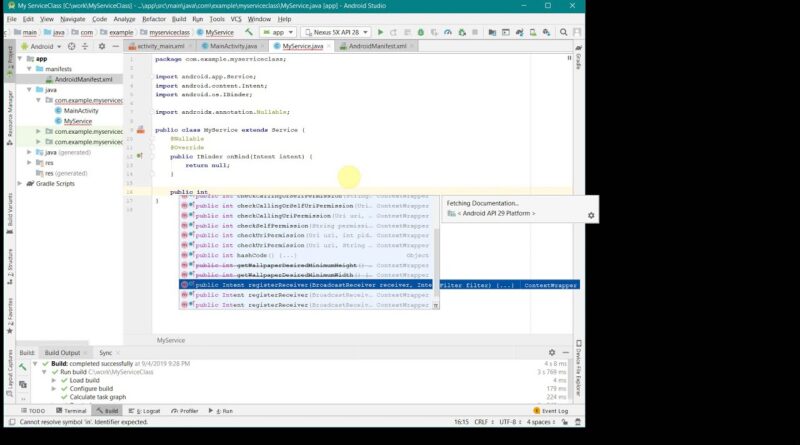
Task: Toggle the Resource Manager side tab
Action: coord(10,118)
